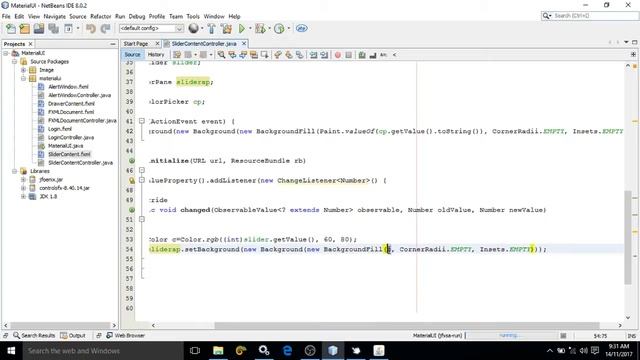Toggle Highlight Search in the editor toolbar
Viewport: 640px width, 360px height.
pos(253,55)
